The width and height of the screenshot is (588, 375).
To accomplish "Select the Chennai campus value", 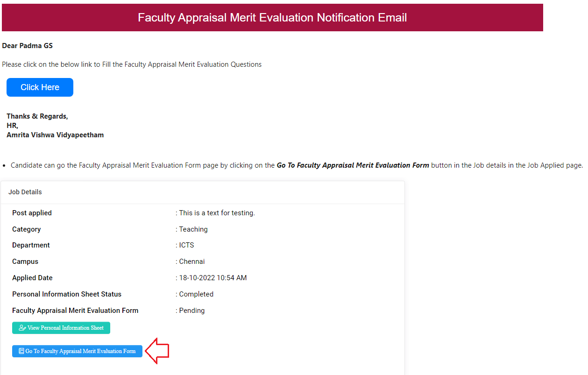I will pos(192,262).
